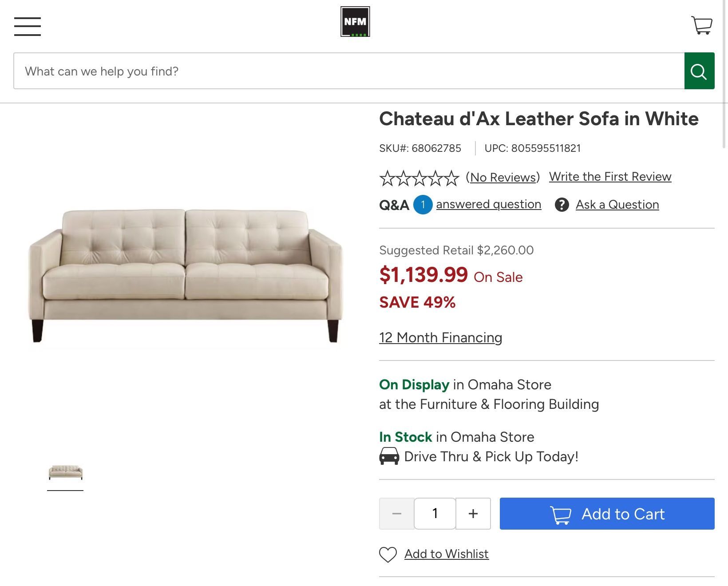Viewport: 728px width, 586px height.
Task: Click the heart icon next to Add to Wishlist
Action: (x=387, y=554)
